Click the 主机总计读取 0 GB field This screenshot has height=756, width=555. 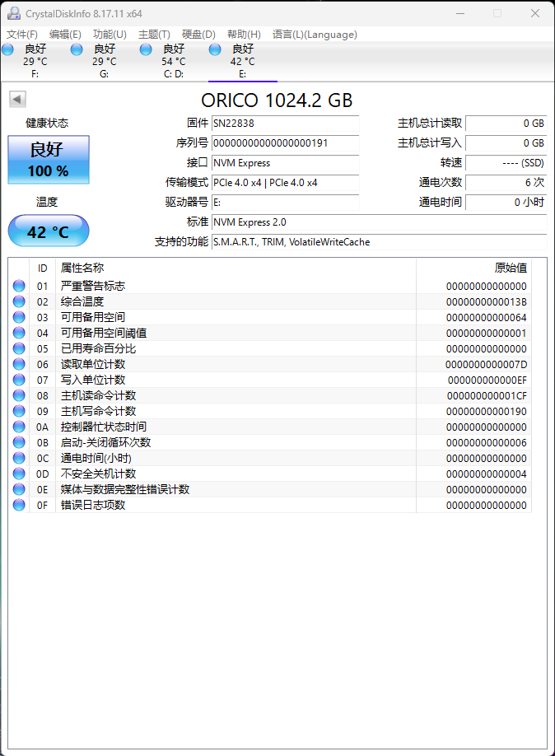[x=506, y=124]
